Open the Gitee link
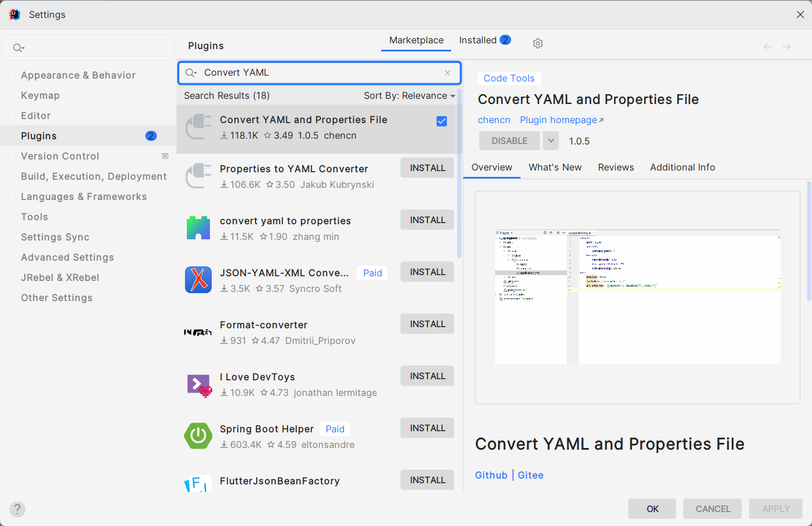The height and width of the screenshot is (526, 812). click(530, 475)
